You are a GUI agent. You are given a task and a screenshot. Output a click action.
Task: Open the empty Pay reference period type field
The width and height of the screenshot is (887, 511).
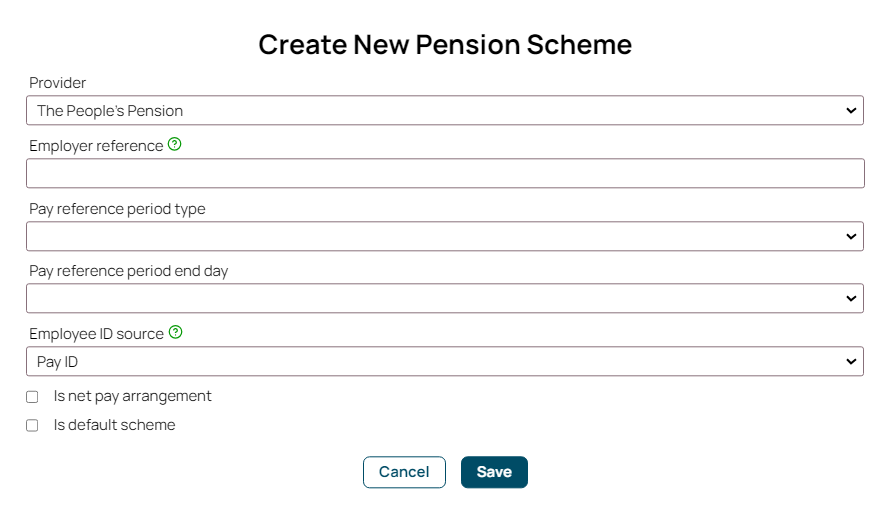point(445,236)
